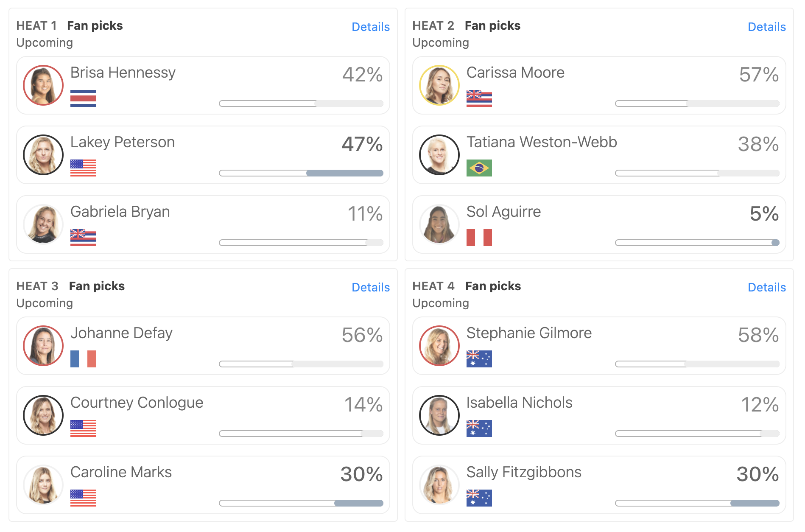Click the Hawaii flag under Gabriela Bryan
The image size is (805, 532).
click(83, 238)
